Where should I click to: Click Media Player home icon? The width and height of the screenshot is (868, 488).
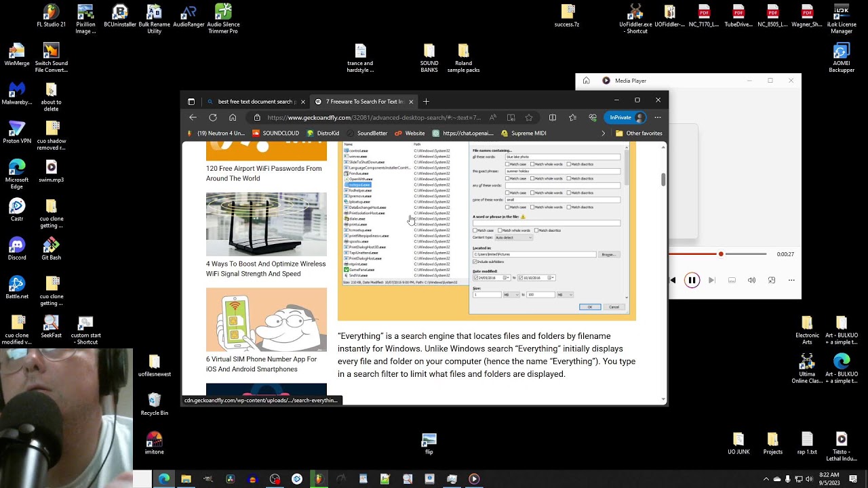click(587, 81)
